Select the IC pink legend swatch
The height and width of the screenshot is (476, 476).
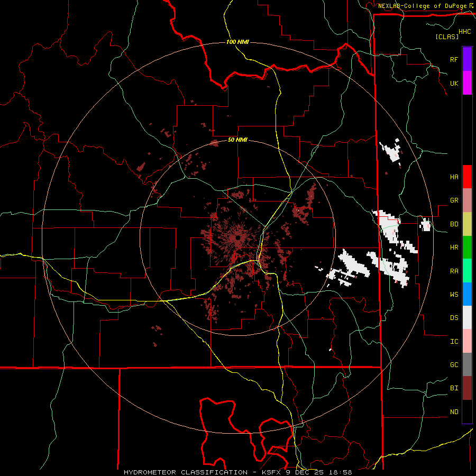coord(467,341)
